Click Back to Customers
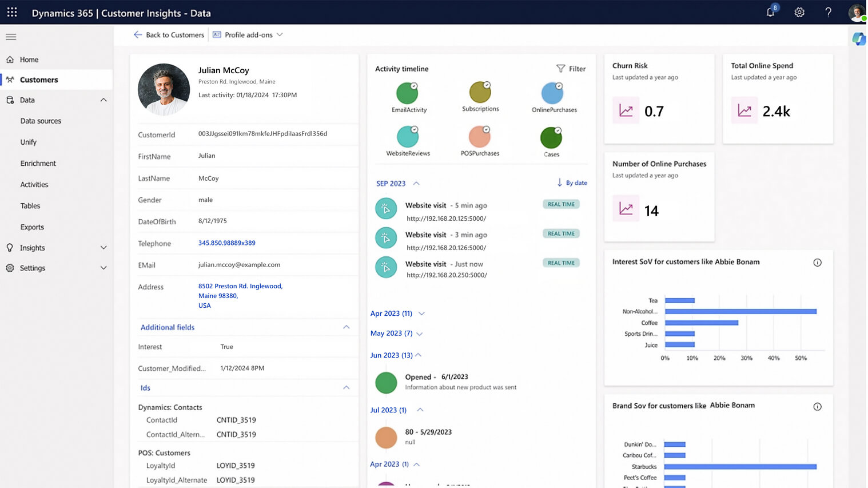The height and width of the screenshot is (488, 868). [x=169, y=35]
